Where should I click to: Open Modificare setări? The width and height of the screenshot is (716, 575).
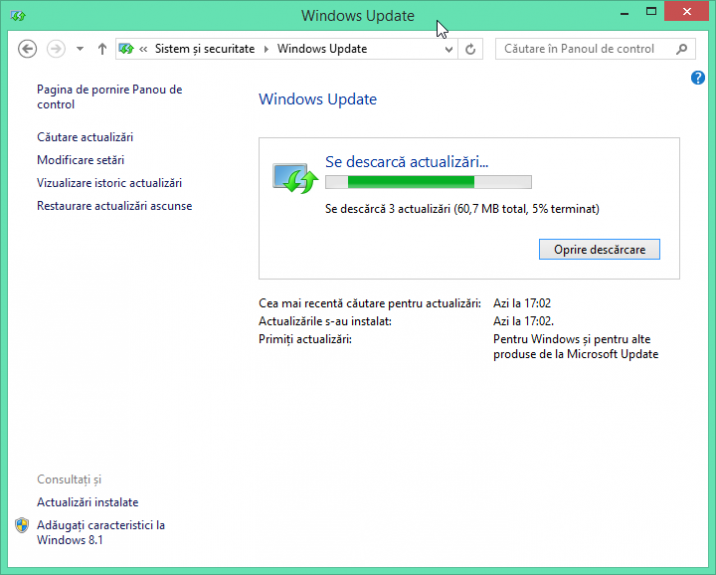pyautogui.click(x=80, y=160)
